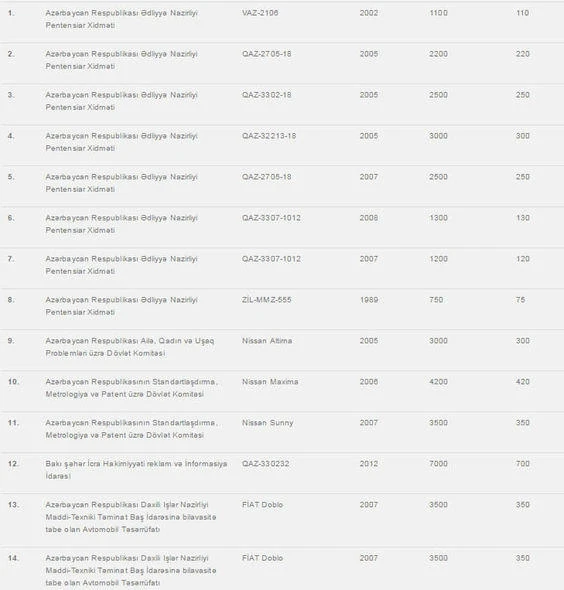Click the ZIL-MMZ-555 truck entry
The width and height of the screenshot is (564, 590).
pyautogui.click(x=266, y=300)
